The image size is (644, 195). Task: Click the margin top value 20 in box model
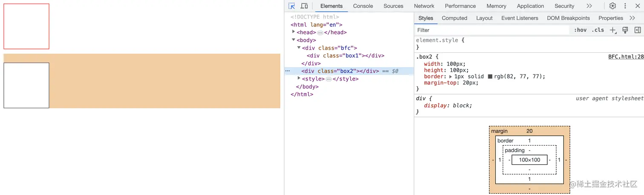(529, 131)
